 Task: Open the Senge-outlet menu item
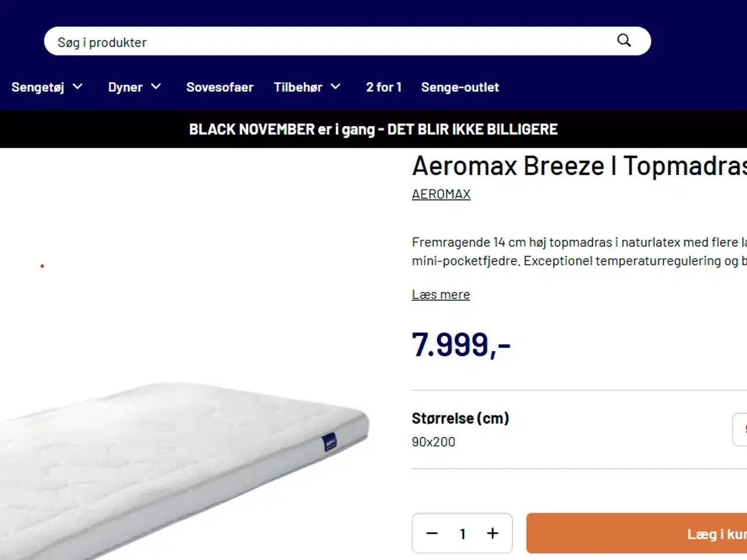(x=460, y=87)
